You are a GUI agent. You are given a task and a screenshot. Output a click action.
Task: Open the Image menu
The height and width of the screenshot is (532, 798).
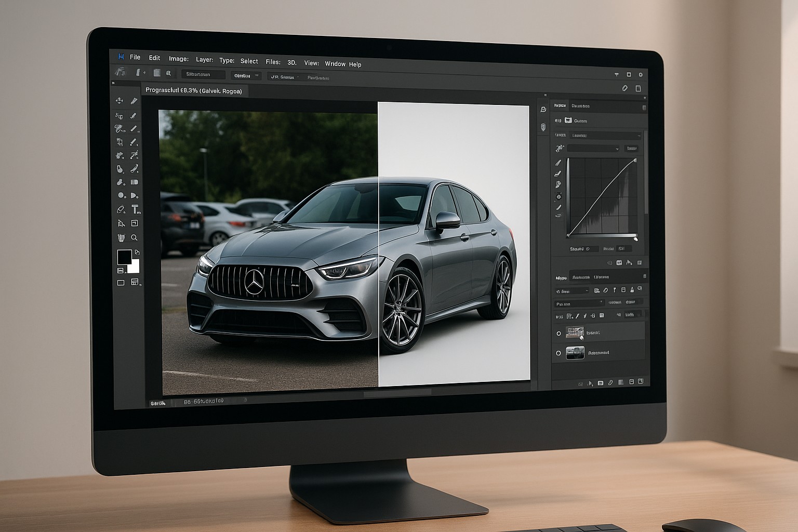point(178,59)
